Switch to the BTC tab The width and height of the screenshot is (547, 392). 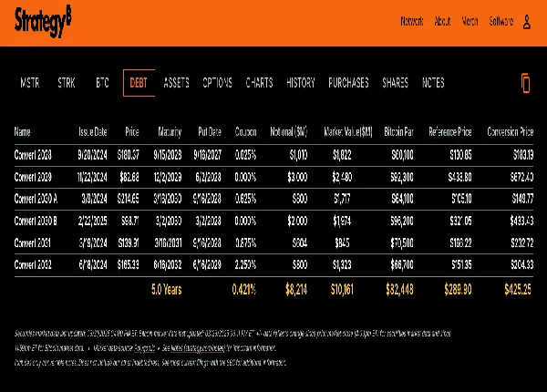[102, 83]
